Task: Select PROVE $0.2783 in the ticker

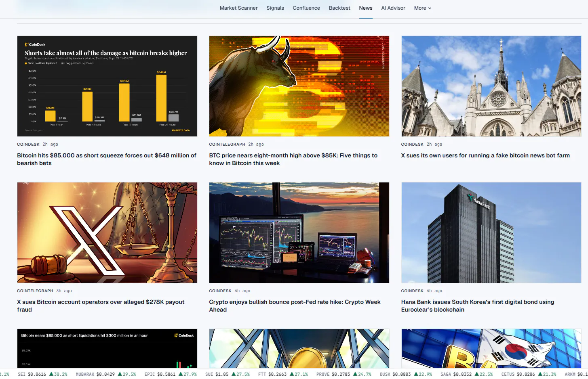Action: pyautogui.click(x=344, y=374)
